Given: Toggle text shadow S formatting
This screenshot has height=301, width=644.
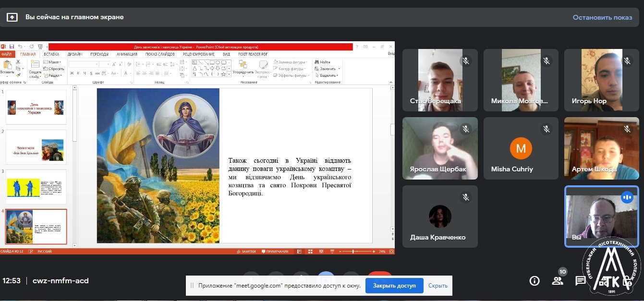Looking at the screenshot, I should tap(91, 73).
